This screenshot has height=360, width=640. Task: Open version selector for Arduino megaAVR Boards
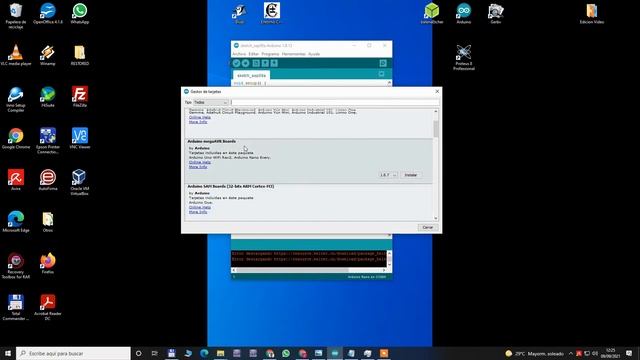point(388,175)
